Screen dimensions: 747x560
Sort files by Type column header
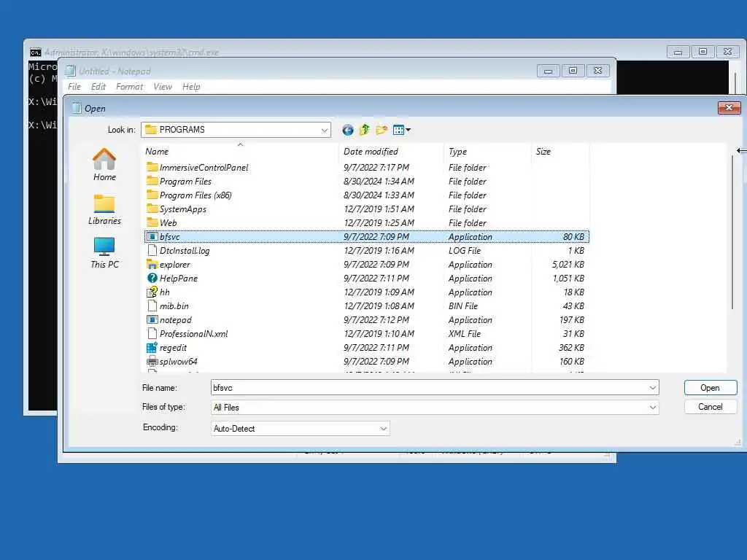pos(487,152)
